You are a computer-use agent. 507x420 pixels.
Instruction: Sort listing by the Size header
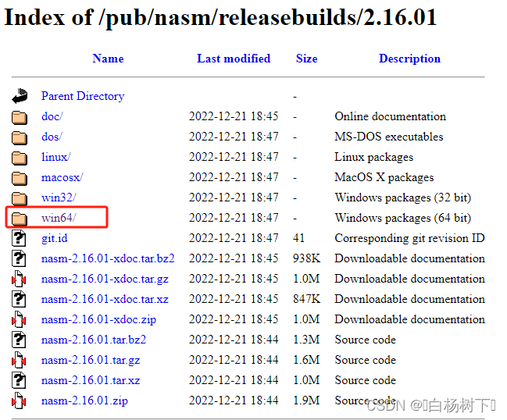[306, 59]
